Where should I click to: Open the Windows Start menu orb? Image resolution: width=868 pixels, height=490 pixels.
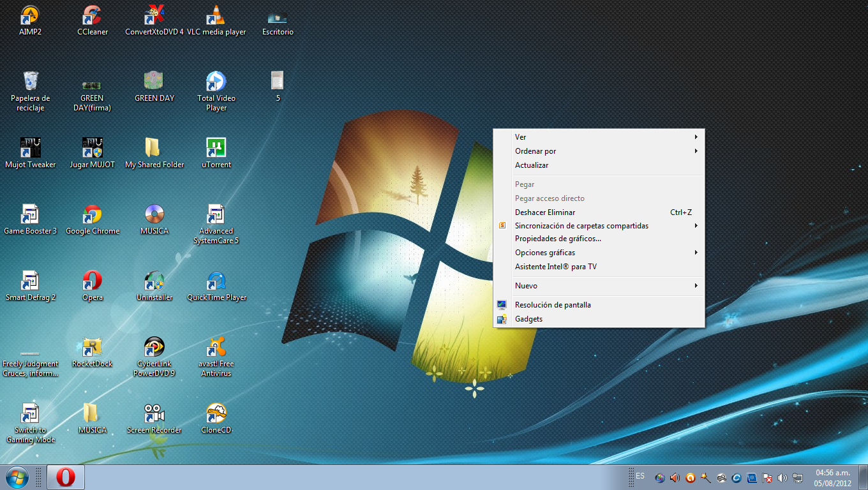point(17,477)
